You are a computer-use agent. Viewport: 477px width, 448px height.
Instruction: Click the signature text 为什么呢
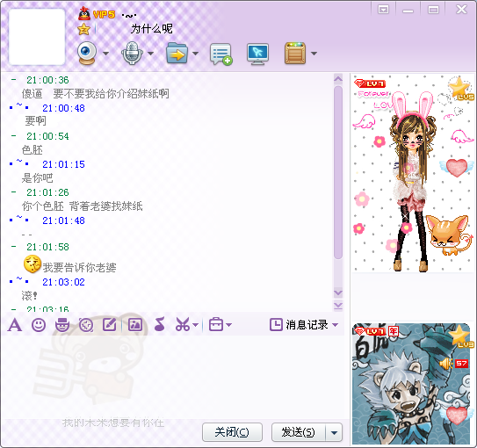click(x=152, y=29)
